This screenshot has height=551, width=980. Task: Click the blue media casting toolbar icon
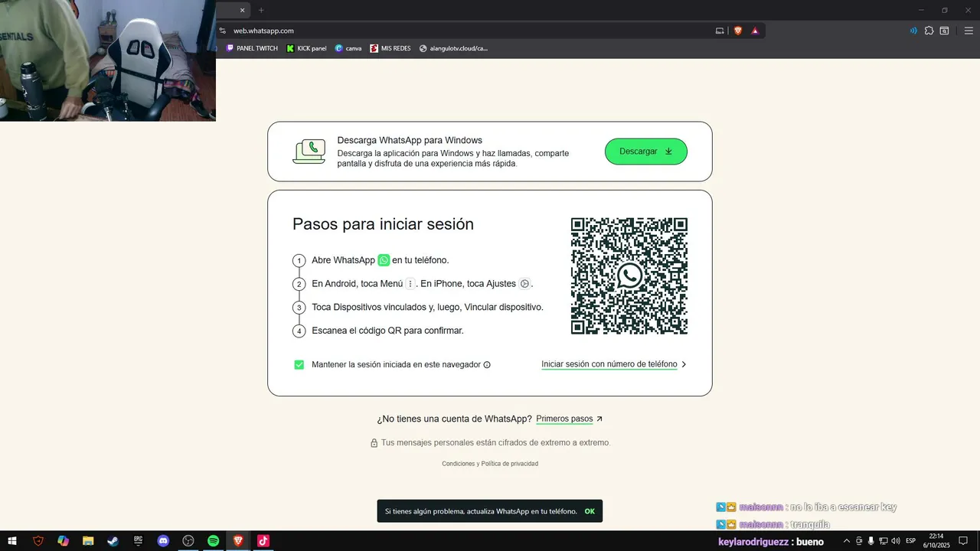913,31
